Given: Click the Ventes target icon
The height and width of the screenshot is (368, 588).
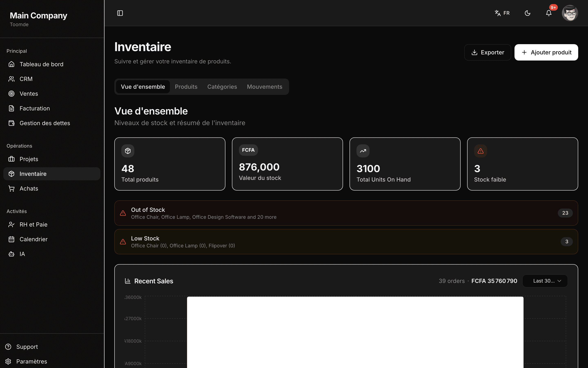Looking at the screenshot, I should (x=11, y=94).
